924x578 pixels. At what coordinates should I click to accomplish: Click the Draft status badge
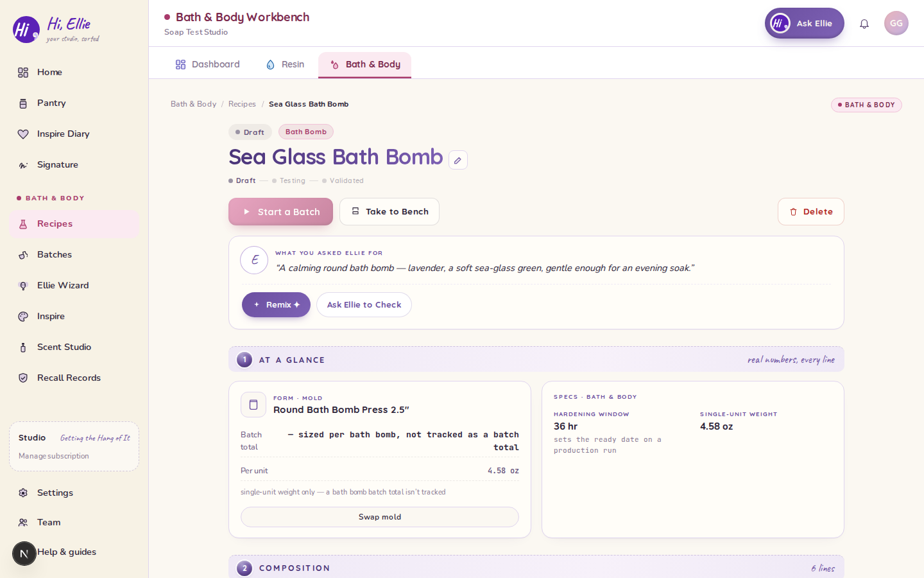[250, 132]
